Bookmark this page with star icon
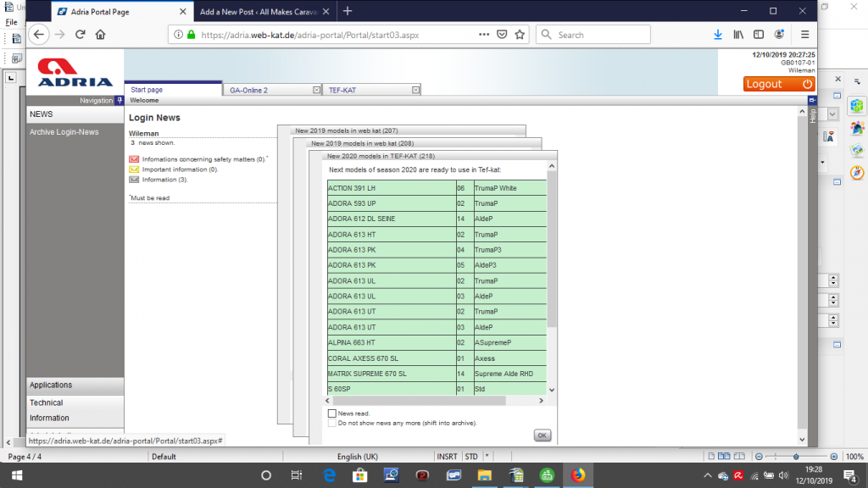Viewport: 868px width, 488px height. point(520,34)
